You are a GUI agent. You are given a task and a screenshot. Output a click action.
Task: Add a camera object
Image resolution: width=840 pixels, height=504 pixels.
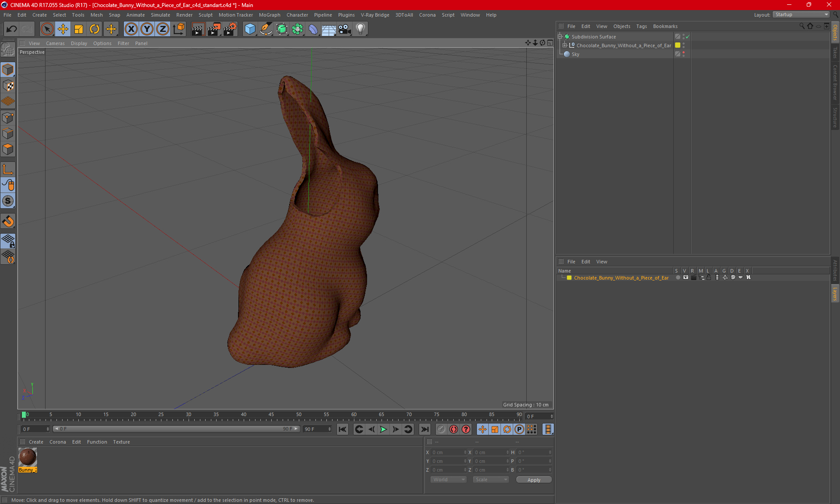click(345, 29)
